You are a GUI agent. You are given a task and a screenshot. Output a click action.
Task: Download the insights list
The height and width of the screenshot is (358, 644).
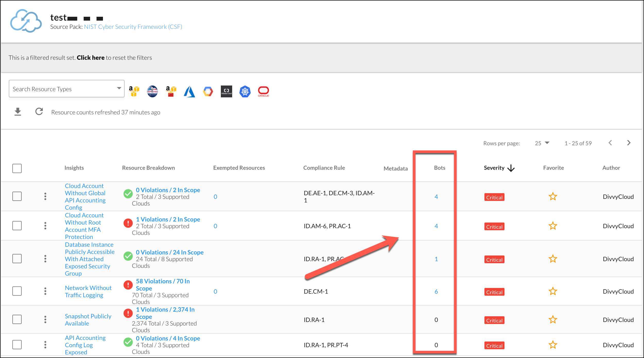[x=18, y=112]
